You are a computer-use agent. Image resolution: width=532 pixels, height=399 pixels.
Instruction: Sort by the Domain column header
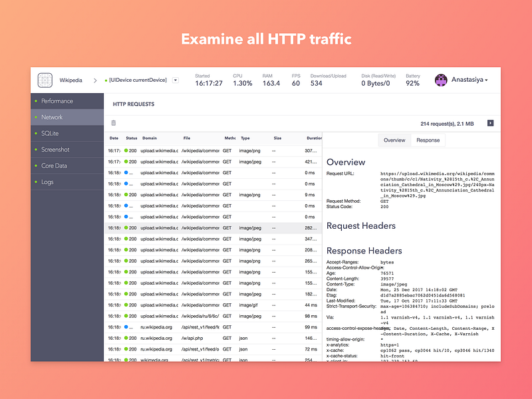coord(150,138)
